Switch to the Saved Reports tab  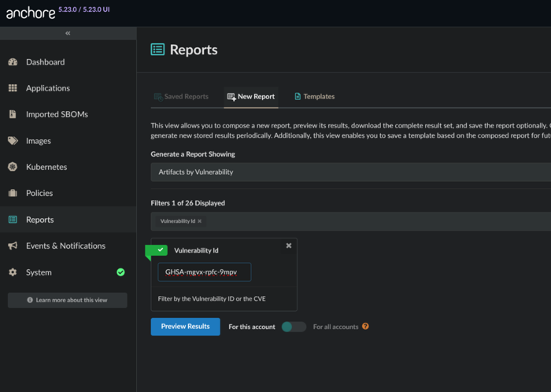180,96
